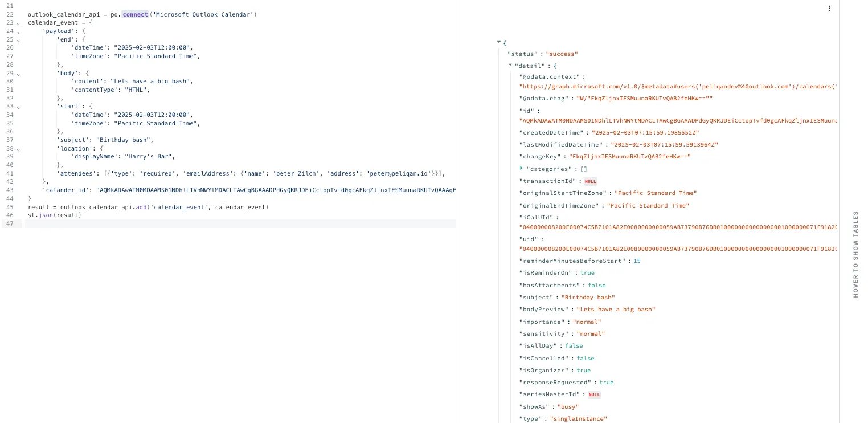Viewport: 868px width, 423px height.
Task: Select the "singleInstance" type value
Action: [579, 419]
